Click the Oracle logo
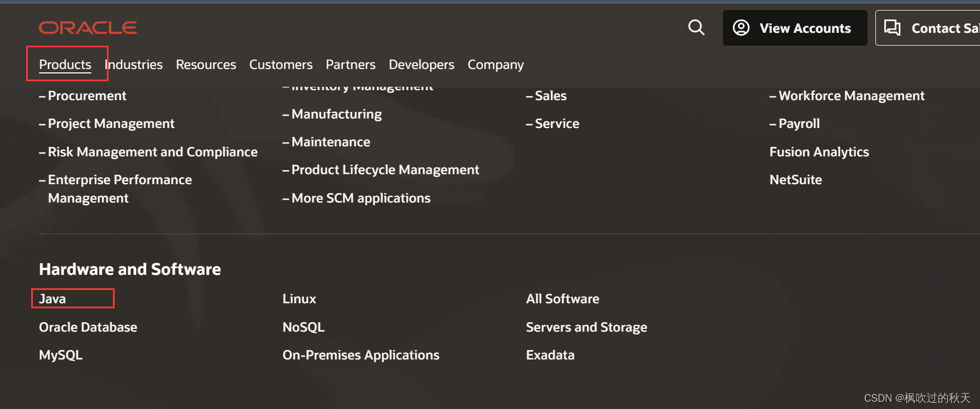Image resolution: width=980 pixels, height=409 pixels. [88, 28]
